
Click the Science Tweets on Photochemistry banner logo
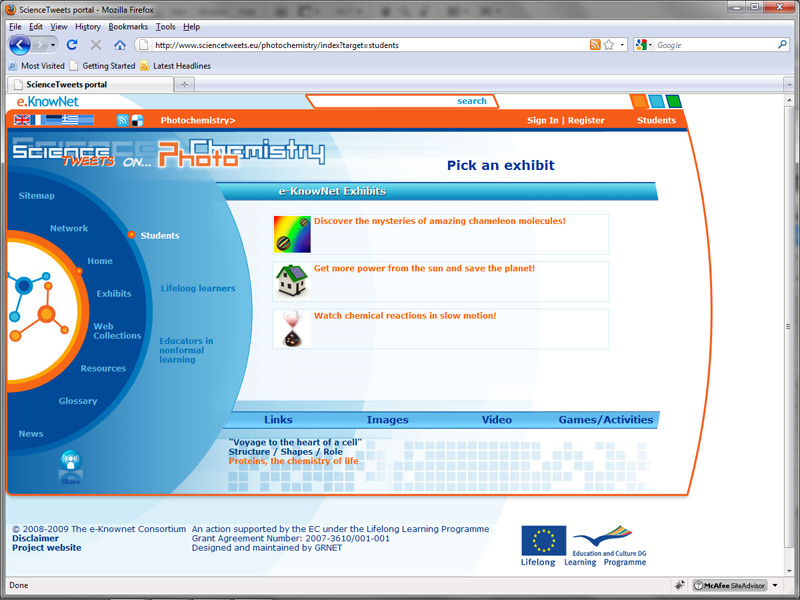pos(168,153)
